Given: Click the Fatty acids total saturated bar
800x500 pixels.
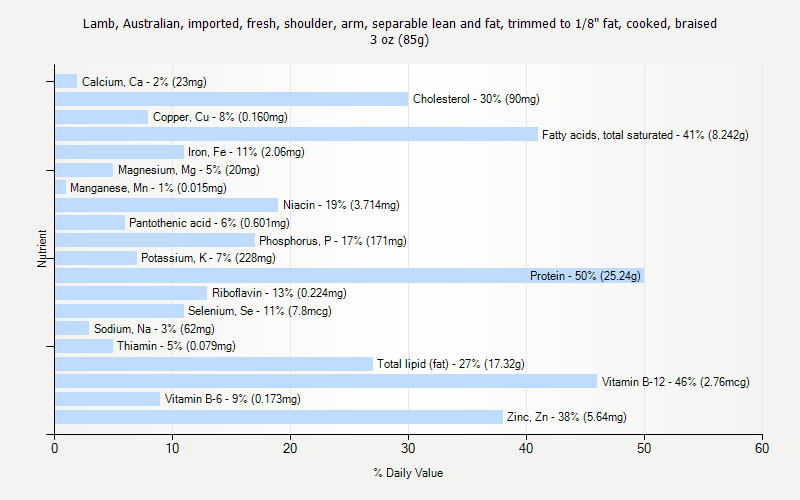Looking at the screenshot, I should coord(296,134).
